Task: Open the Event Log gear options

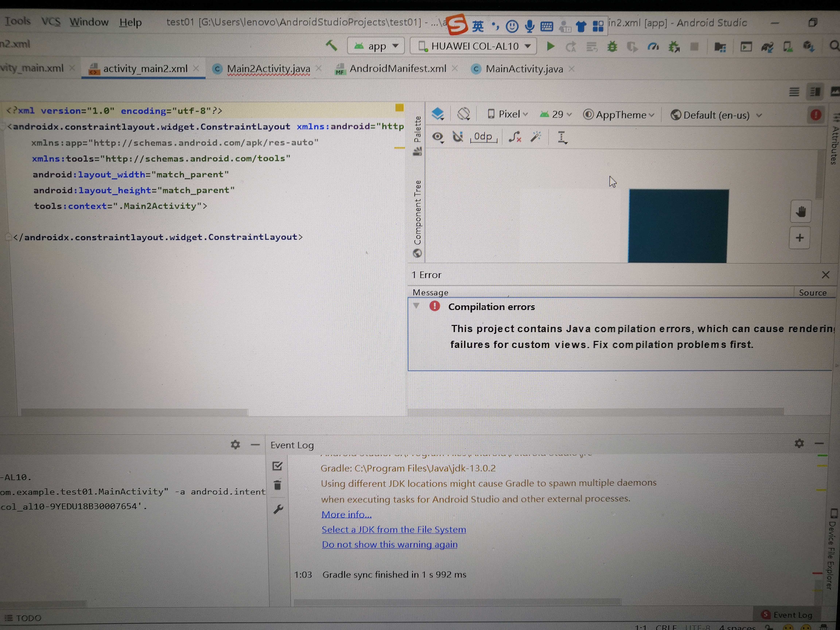Action: pos(799,443)
